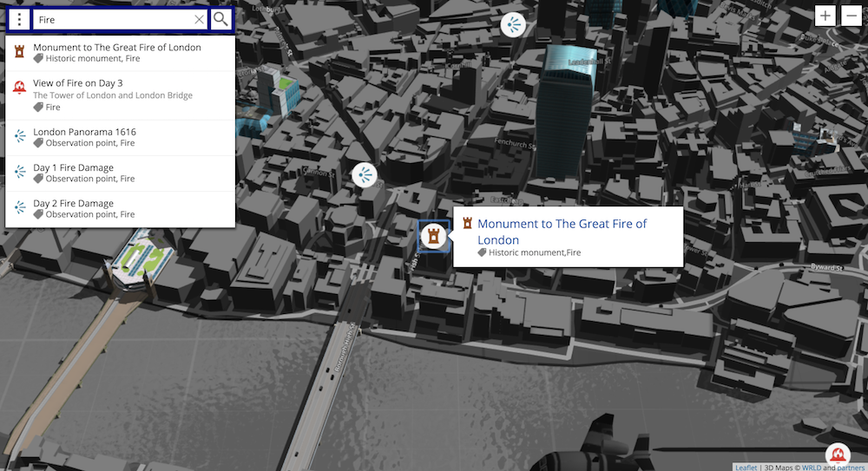Open the three-dot search options menu
This screenshot has width=868, height=471.
[x=19, y=19]
